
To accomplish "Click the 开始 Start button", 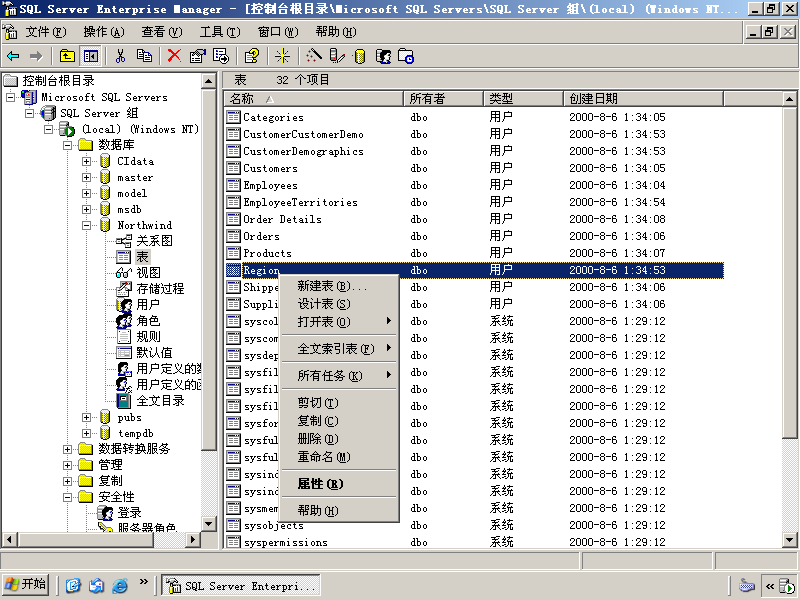I will 26,585.
